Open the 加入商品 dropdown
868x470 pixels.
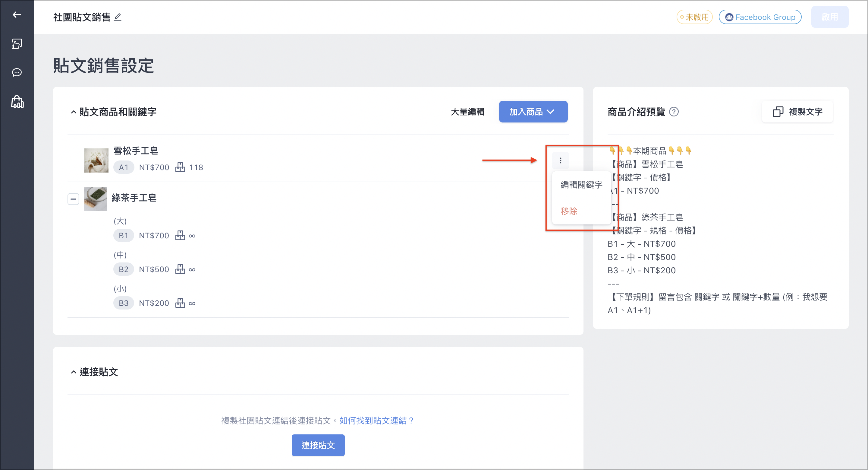pyautogui.click(x=533, y=112)
